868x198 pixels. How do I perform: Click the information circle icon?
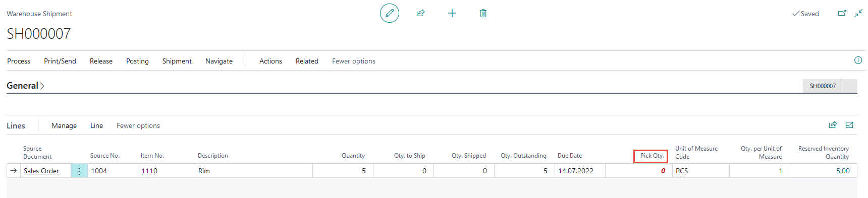click(858, 60)
